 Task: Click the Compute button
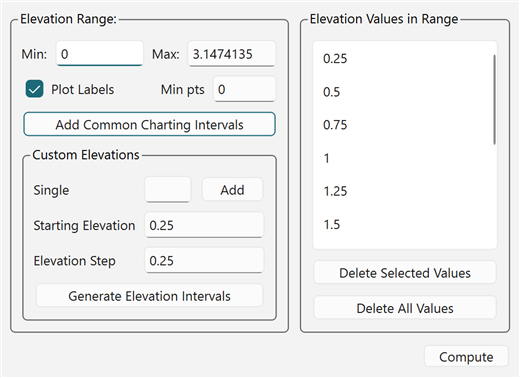pos(466,356)
